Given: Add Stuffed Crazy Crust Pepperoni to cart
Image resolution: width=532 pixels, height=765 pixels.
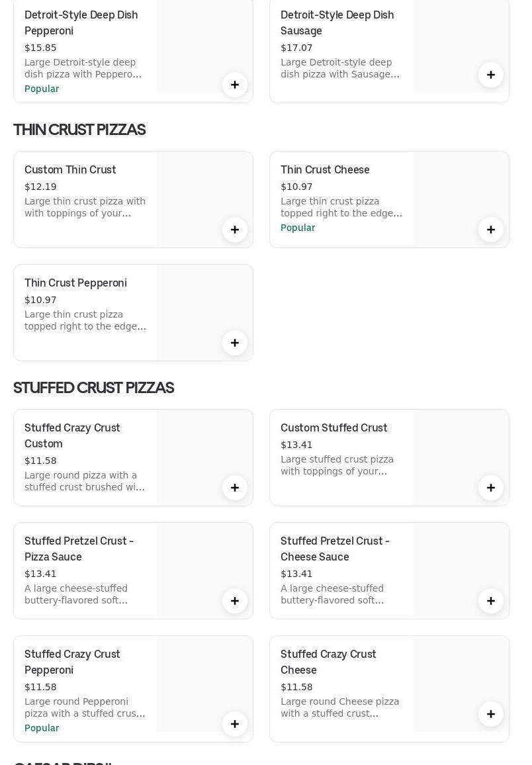Looking at the screenshot, I should [235, 724].
